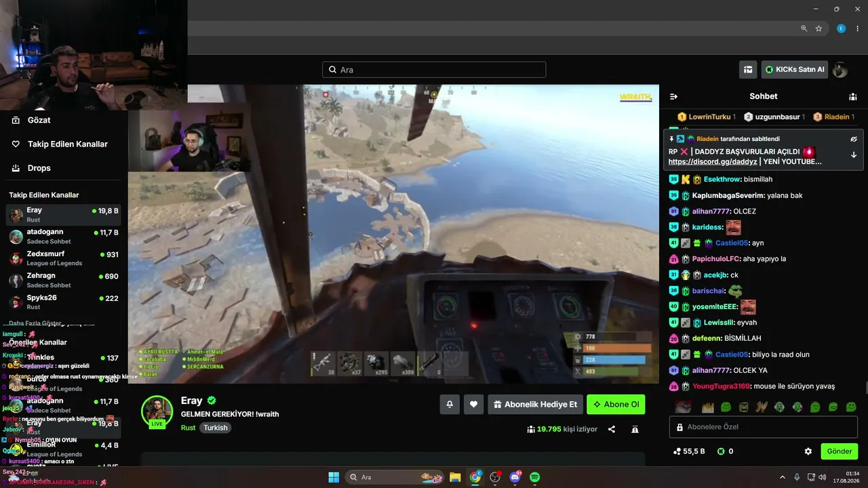This screenshot has width=868, height=488.
Task: Click the Gönder send button
Action: 840,451
